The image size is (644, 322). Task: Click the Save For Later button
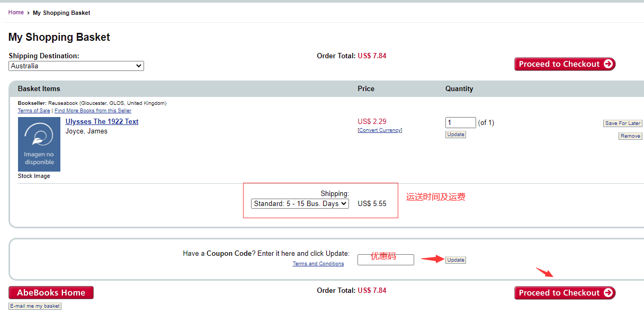click(622, 123)
